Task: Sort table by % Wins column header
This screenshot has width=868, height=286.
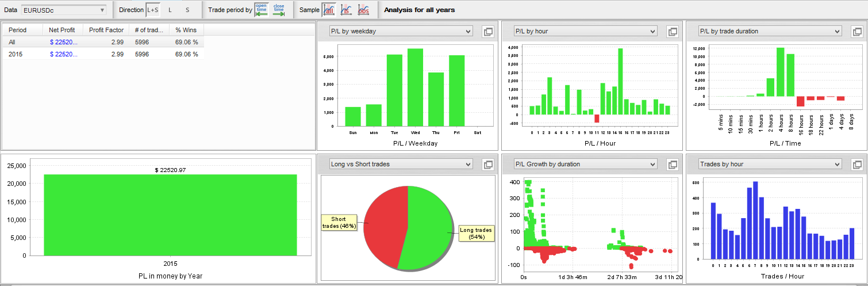Action: [186, 30]
